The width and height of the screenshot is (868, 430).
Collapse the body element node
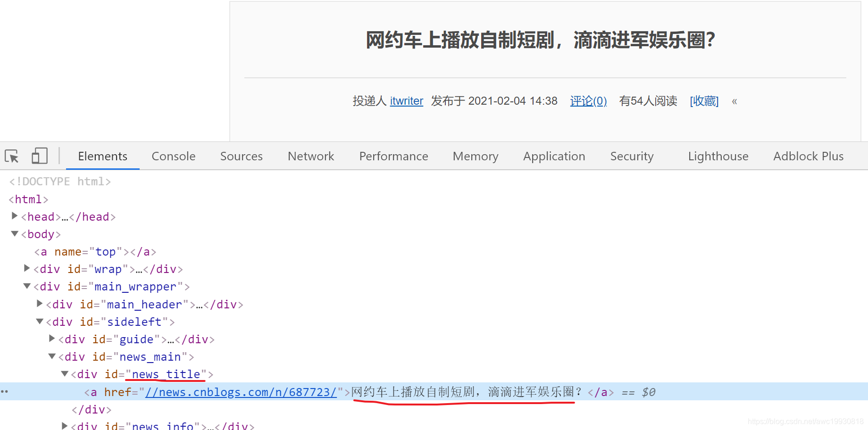[x=15, y=233]
